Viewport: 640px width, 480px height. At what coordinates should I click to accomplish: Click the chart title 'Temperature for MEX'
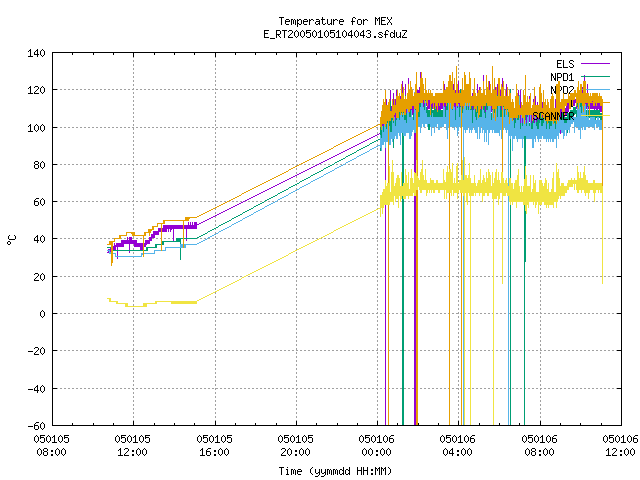coord(335,21)
